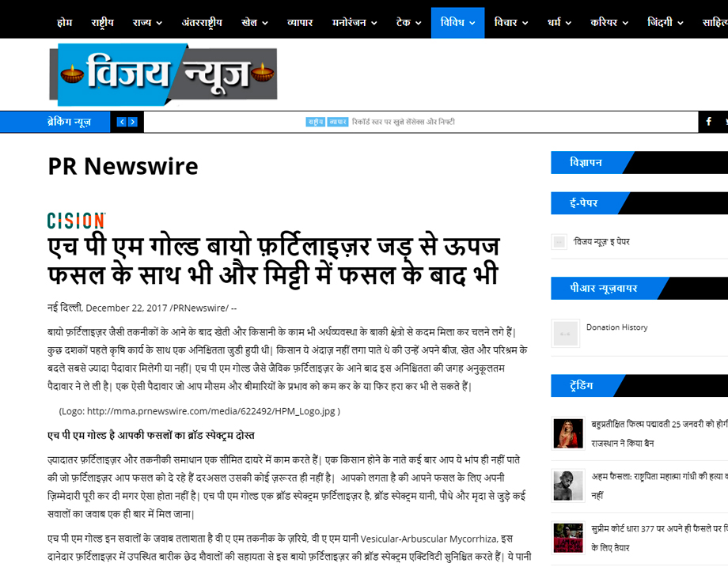
Task: Click the Donation History placeholder thumbnail
Action: 566,333
